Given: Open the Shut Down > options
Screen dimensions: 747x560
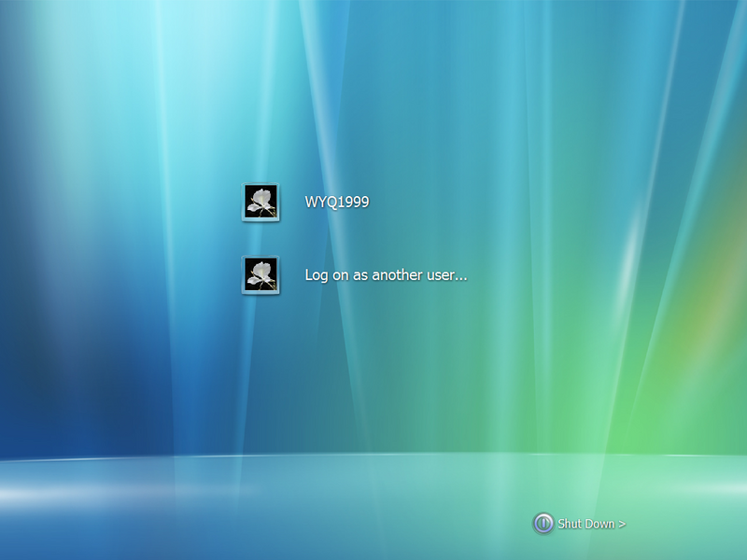Looking at the screenshot, I should (x=591, y=524).
